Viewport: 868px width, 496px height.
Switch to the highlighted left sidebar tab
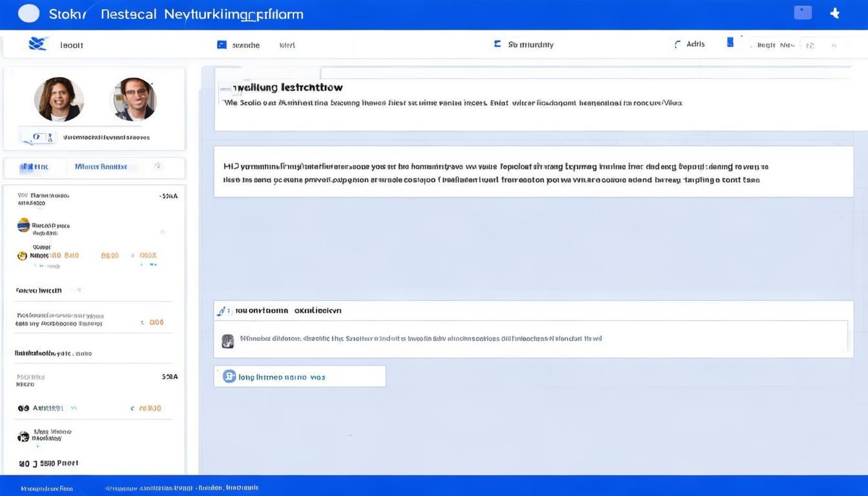pyautogui.click(x=35, y=167)
